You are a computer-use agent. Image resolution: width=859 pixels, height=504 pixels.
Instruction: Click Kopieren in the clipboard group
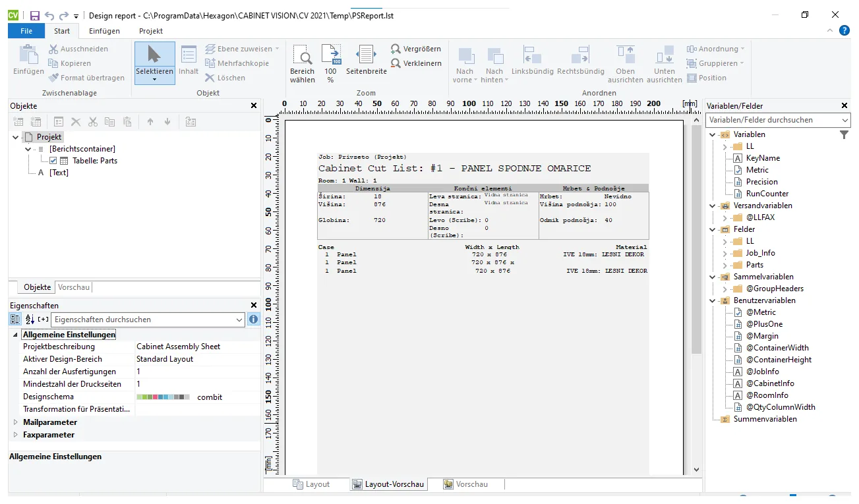point(69,63)
